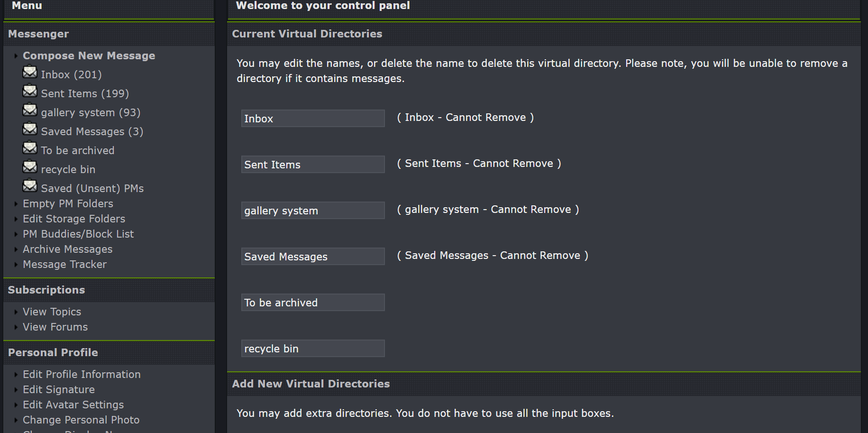Click the To be archived directory name field

coord(313,303)
